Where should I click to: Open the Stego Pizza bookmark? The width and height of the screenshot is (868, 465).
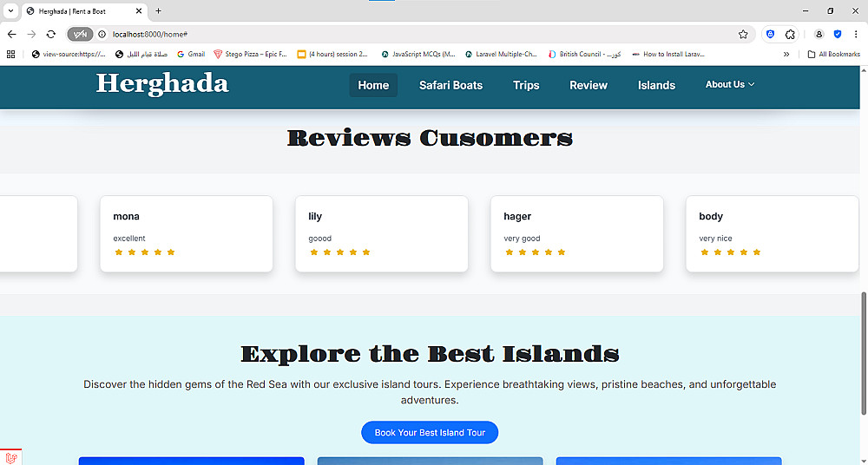click(251, 55)
